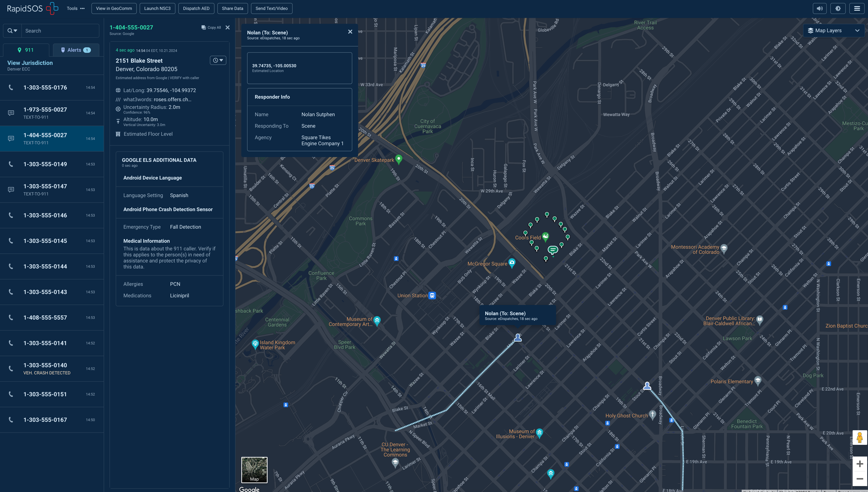This screenshot has width=868, height=492.
Task: Click Dispatch AED button
Action: (x=196, y=8)
